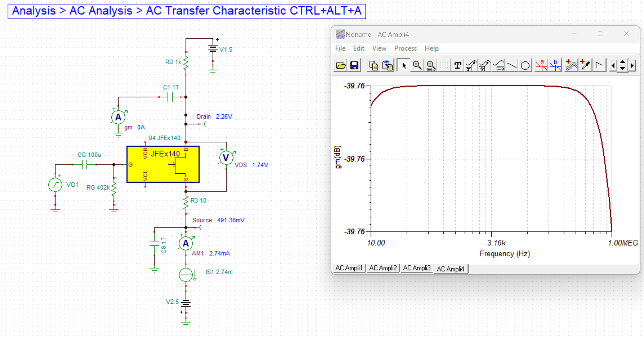Click the Source 491.38mV label
644x337 pixels.
click(218, 220)
